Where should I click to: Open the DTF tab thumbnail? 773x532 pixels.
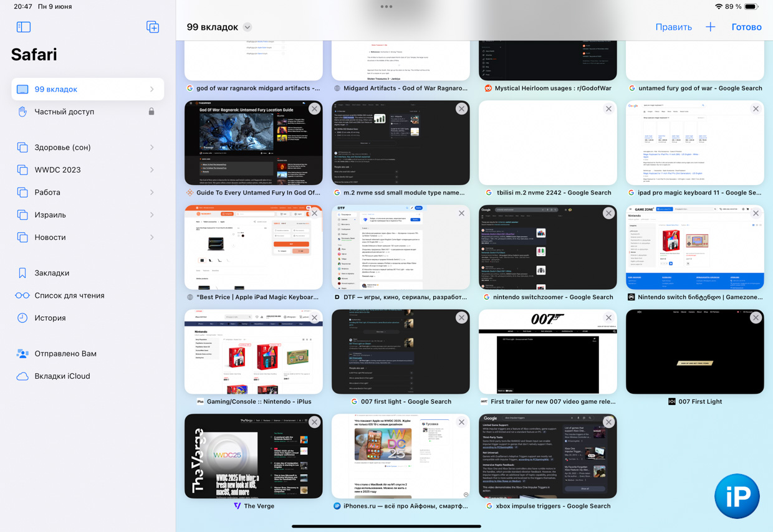pyautogui.click(x=400, y=248)
